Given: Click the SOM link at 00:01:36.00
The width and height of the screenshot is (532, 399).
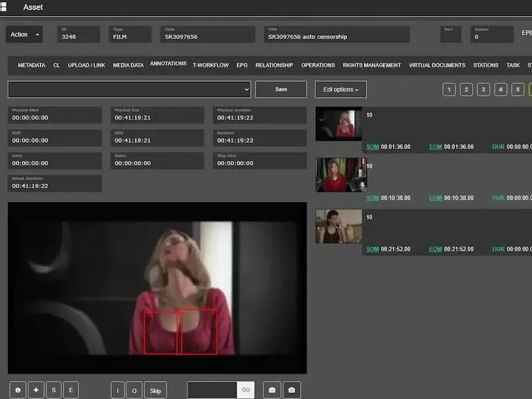Looking at the screenshot, I should click(372, 146).
